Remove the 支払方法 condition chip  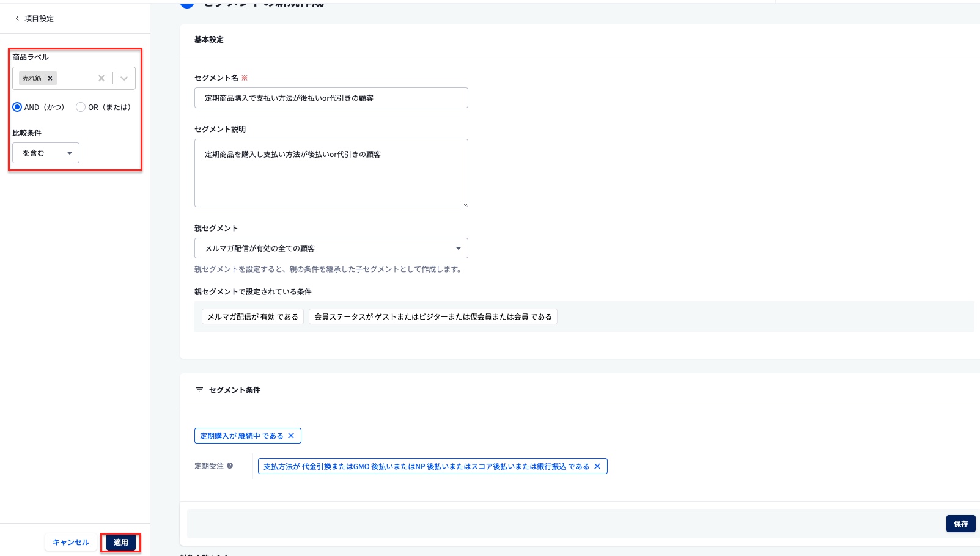coord(597,466)
